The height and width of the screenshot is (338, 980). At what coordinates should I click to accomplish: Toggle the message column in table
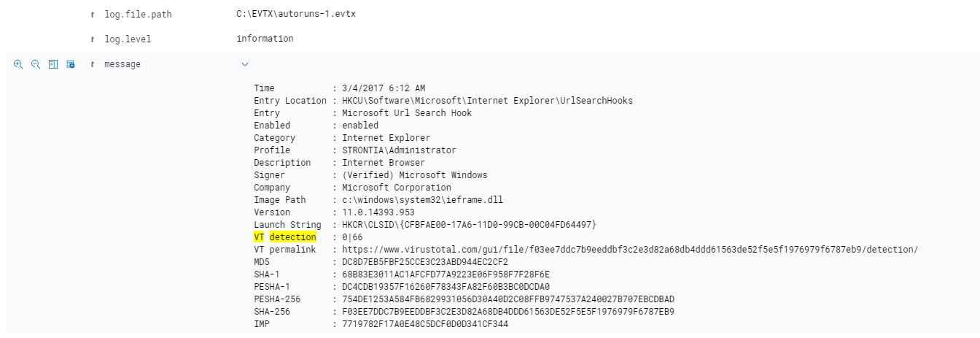pyautogui.click(x=53, y=64)
